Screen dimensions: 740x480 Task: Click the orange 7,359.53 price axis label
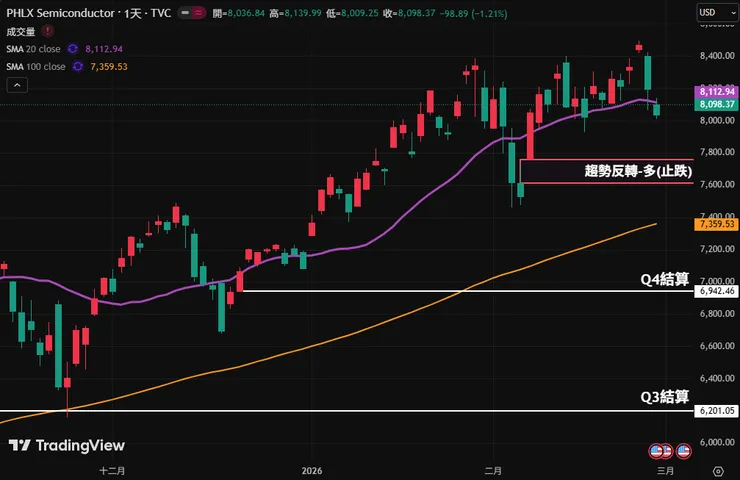716,224
